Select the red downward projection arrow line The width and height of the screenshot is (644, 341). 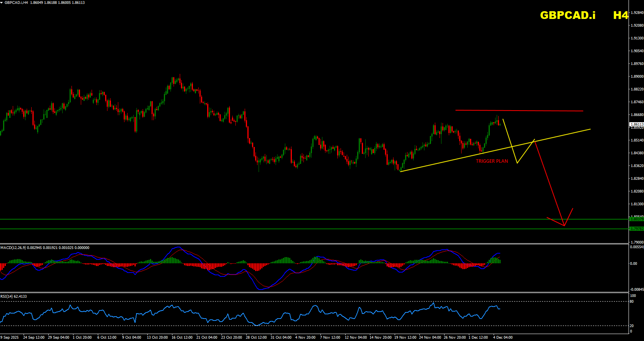tap(549, 182)
